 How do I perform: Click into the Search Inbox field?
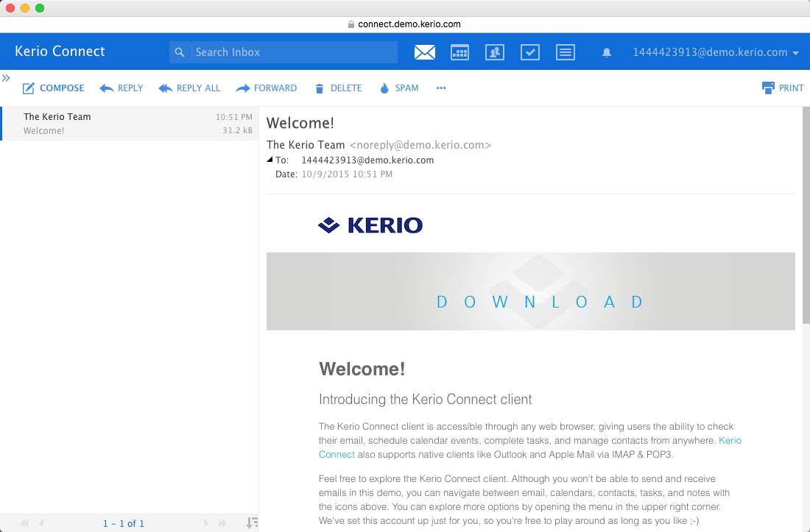point(293,52)
